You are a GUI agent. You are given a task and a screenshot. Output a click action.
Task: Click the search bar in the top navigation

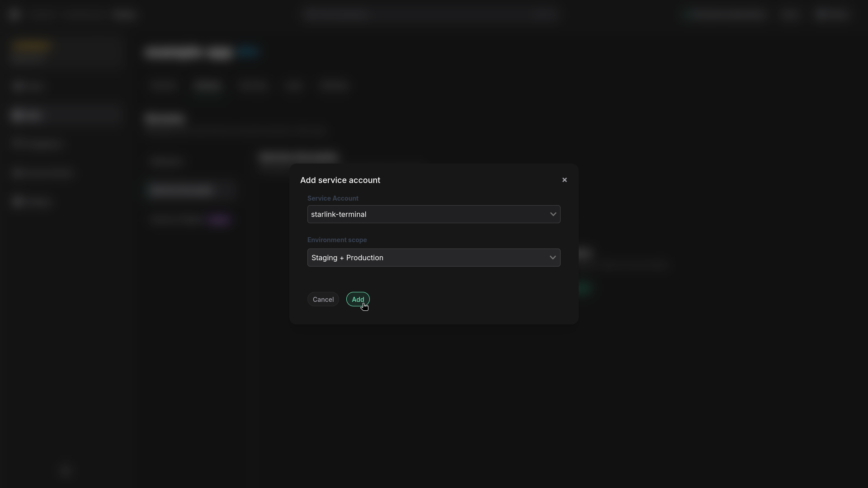point(432,14)
